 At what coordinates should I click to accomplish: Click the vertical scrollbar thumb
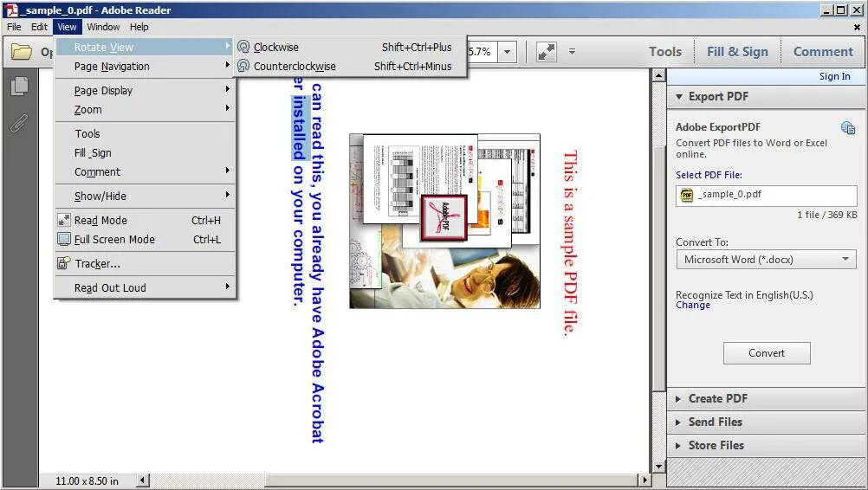point(658,268)
